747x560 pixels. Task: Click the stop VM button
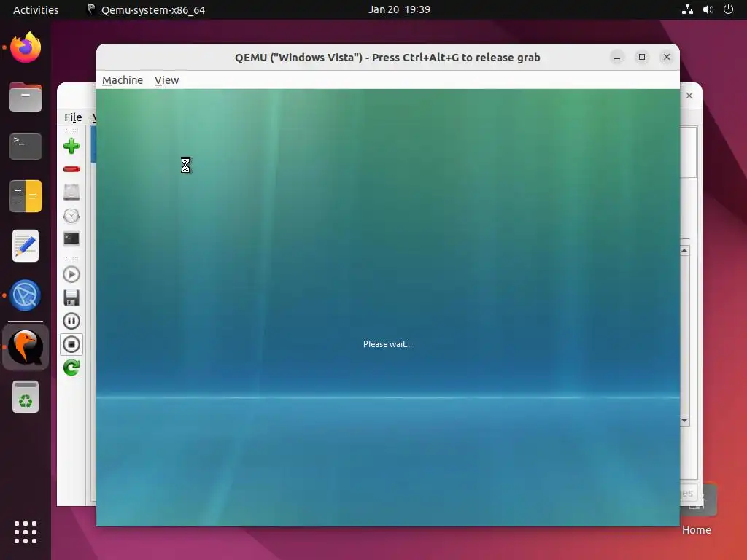71,344
